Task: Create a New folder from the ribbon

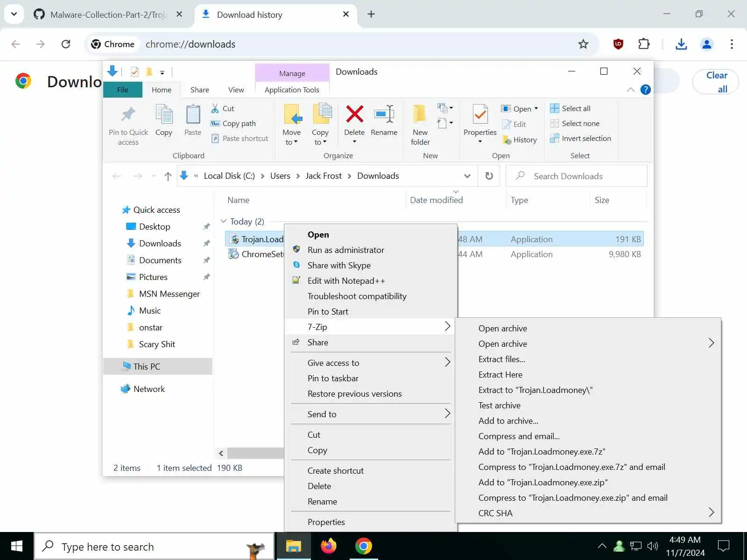Action: [x=420, y=124]
